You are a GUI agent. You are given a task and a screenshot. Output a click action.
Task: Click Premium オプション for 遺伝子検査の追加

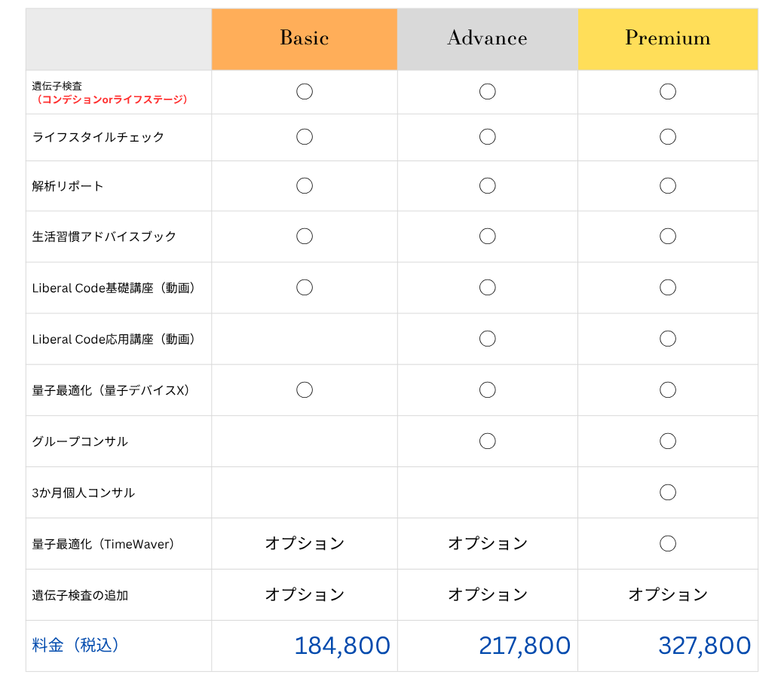[668, 594]
